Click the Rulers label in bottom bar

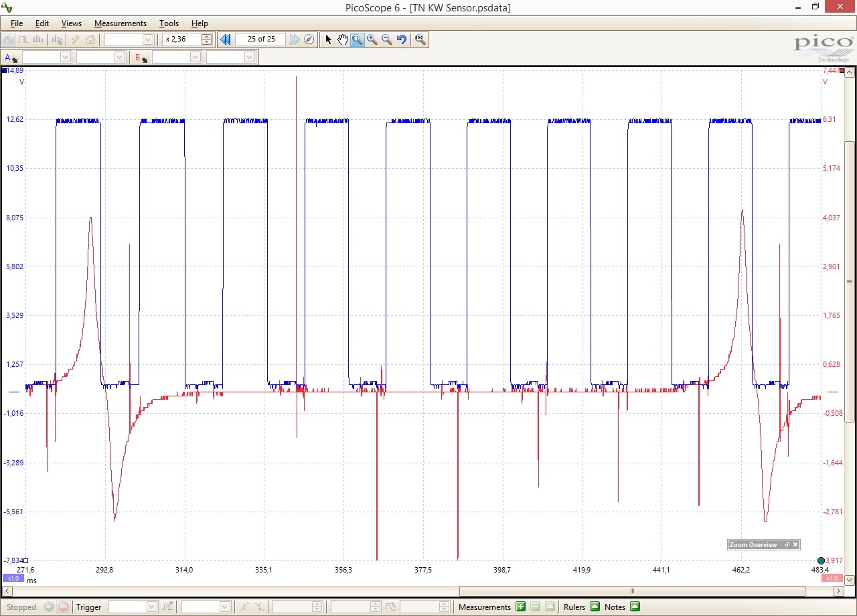[x=574, y=607]
